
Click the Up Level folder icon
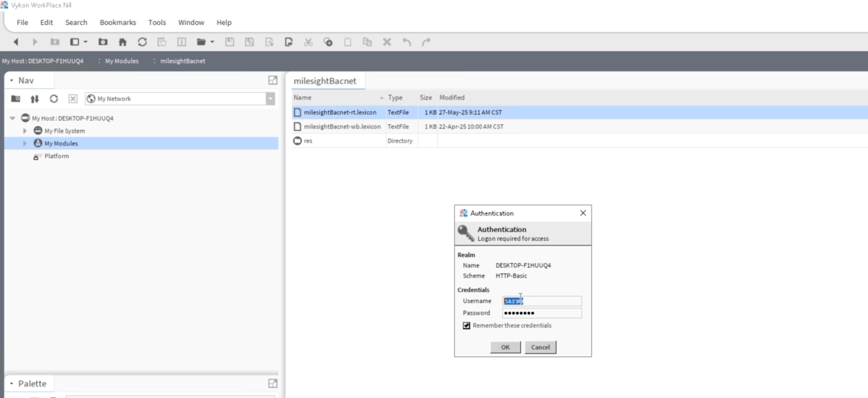[x=55, y=42]
